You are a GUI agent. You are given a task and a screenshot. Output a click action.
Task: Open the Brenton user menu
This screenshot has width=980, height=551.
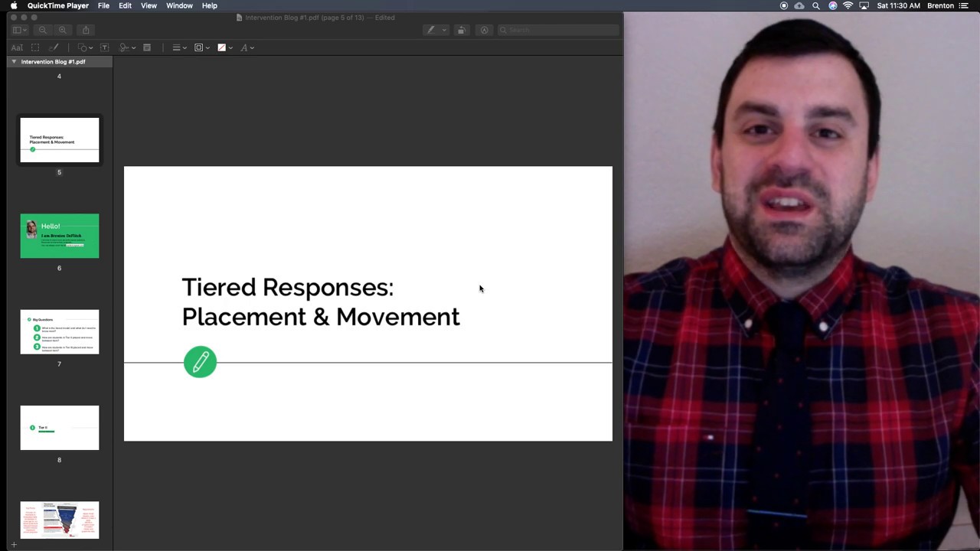coord(940,5)
